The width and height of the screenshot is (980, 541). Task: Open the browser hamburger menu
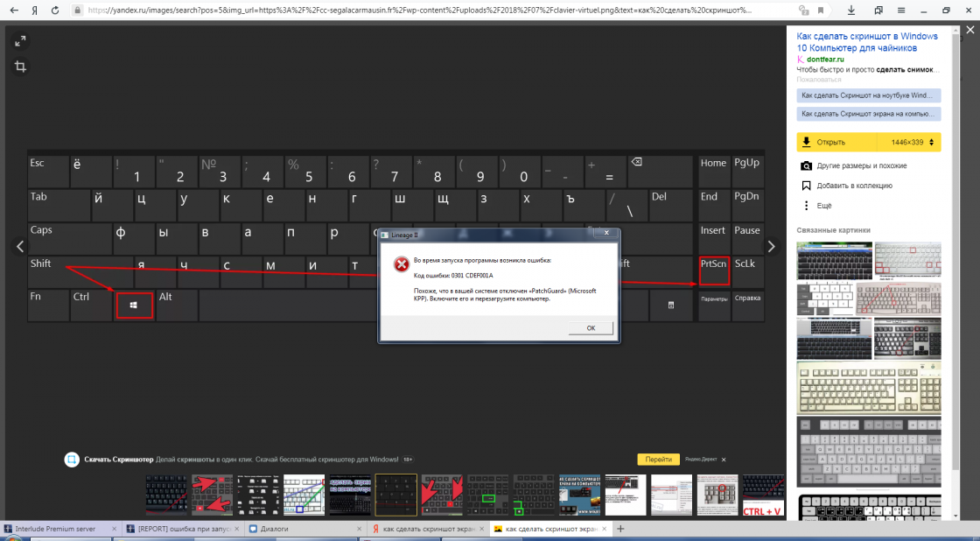[x=902, y=11]
